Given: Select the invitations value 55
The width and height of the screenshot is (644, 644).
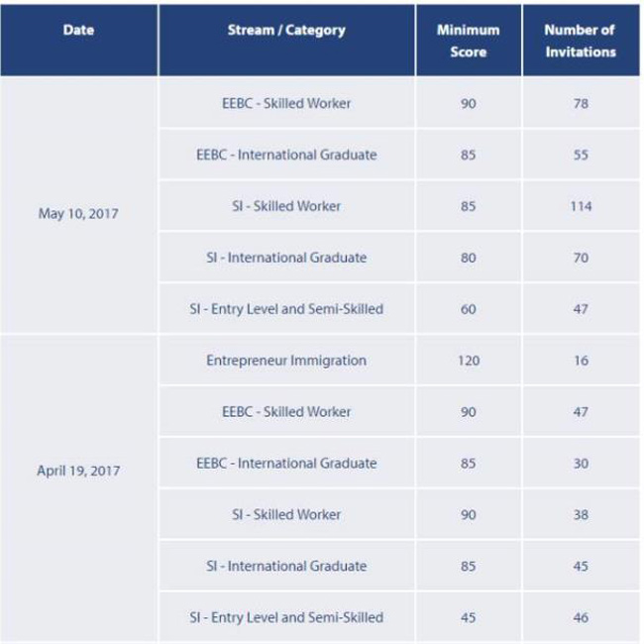Looking at the screenshot, I should tap(581, 156).
